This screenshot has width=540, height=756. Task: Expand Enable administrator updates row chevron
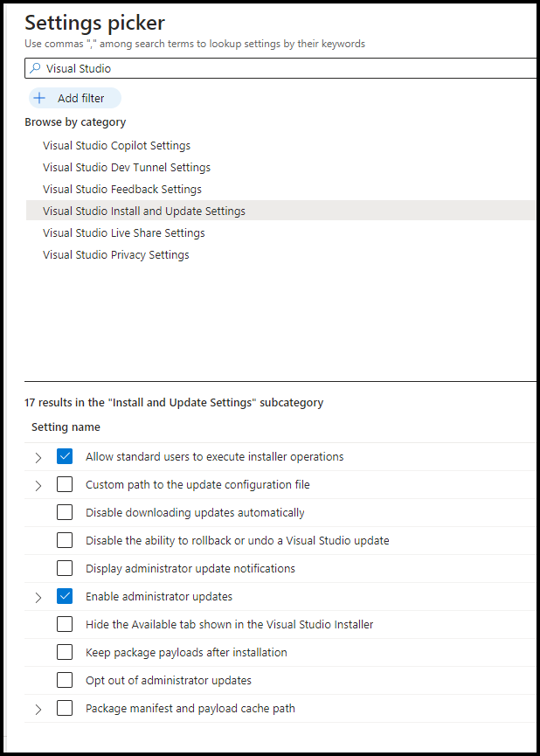tap(38, 598)
